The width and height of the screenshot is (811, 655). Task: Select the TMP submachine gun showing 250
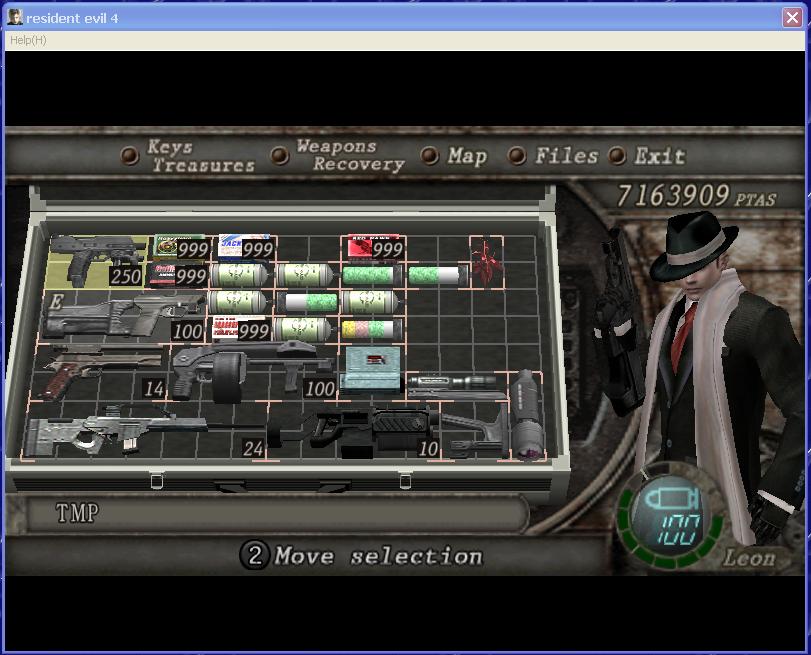97,261
